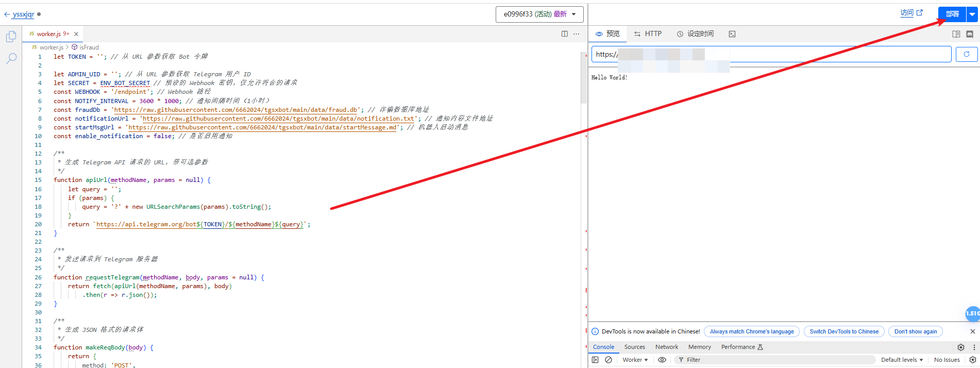Open the Explorer files panel icon
This screenshot has width=980, height=368.
tap(11, 37)
